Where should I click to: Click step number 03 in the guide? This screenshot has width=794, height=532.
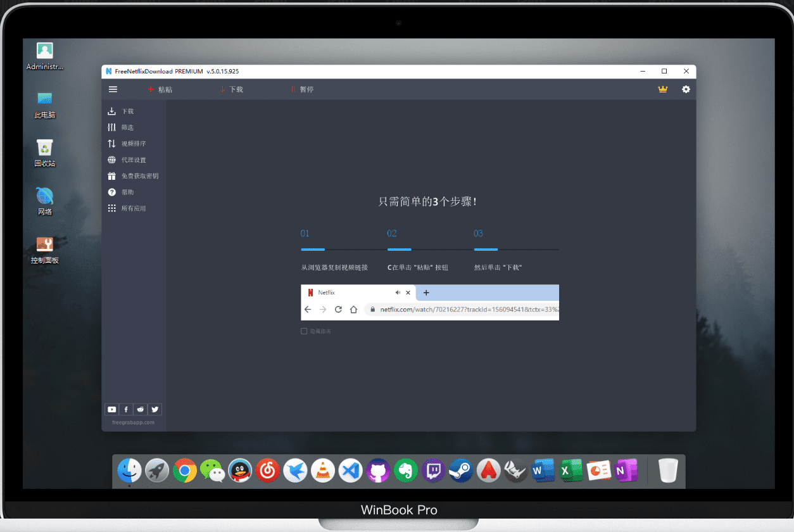(x=479, y=233)
